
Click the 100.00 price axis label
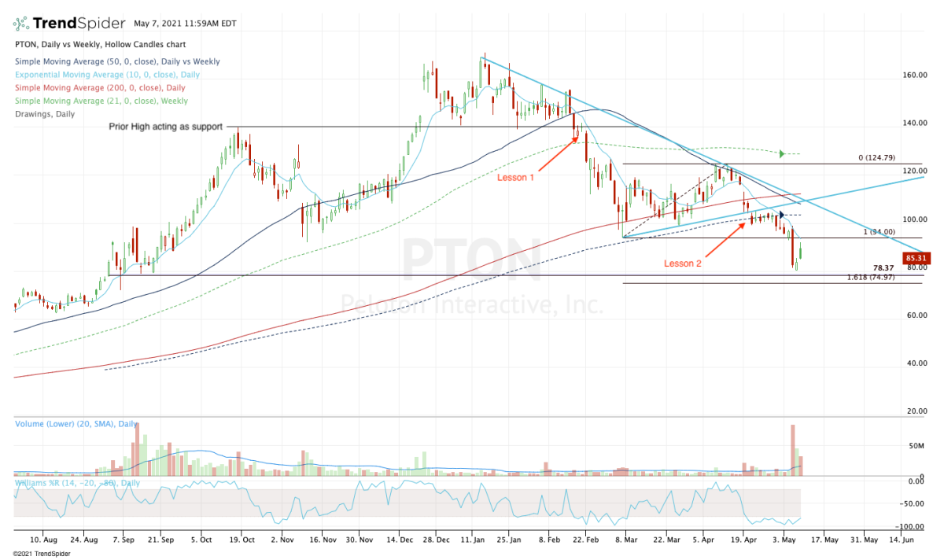pos(916,219)
